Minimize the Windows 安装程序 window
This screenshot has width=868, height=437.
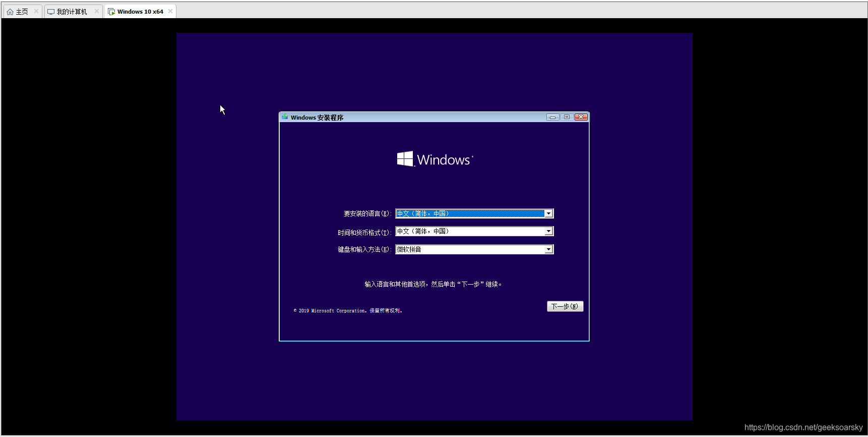[553, 117]
